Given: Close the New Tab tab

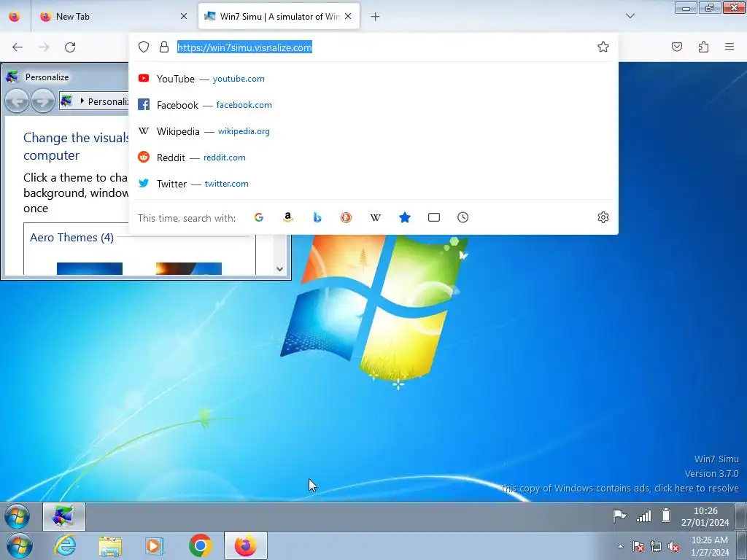Looking at the screenshot, I should click(x=183, y=16).
